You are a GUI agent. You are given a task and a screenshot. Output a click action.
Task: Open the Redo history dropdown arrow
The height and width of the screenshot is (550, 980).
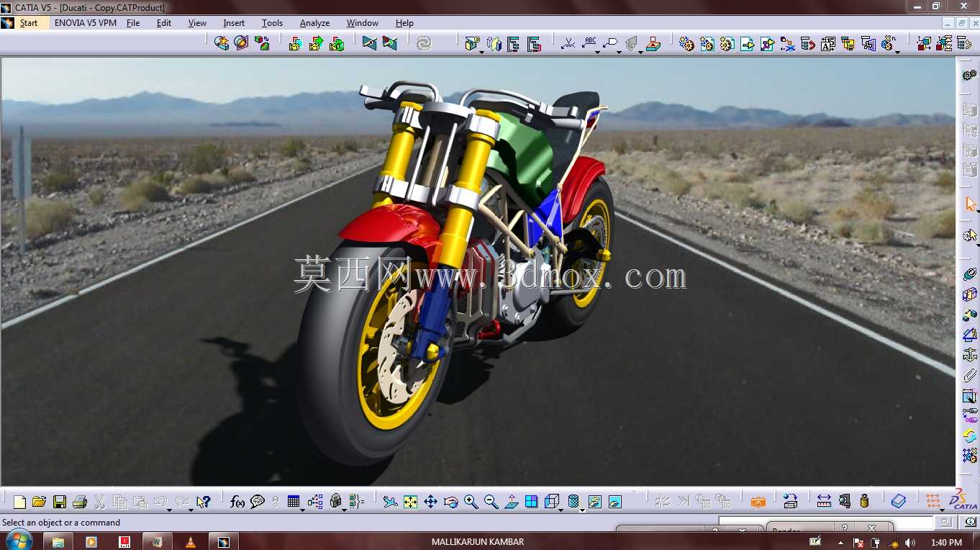coord(191,509)
